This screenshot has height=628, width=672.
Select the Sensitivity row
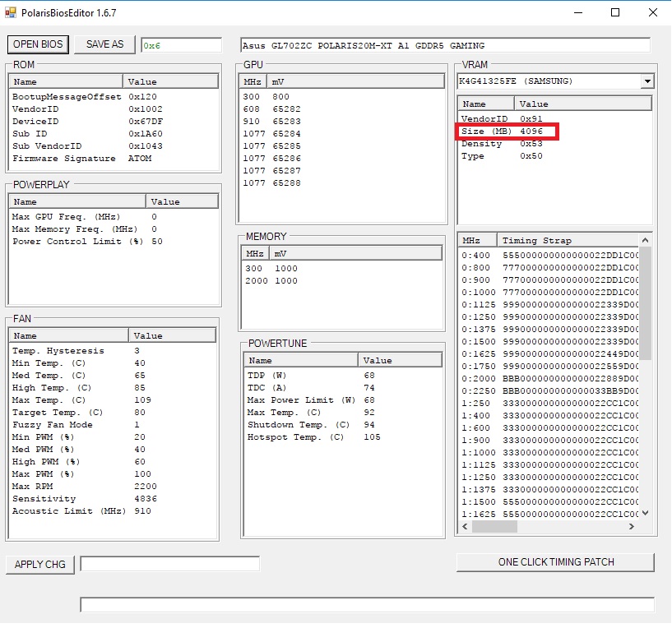pyautogui.click(x=113, y=499)
